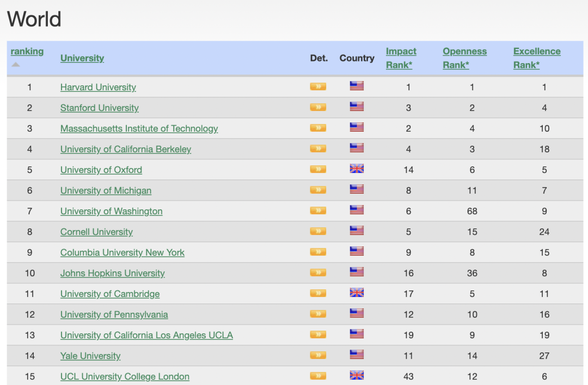Viewport: 588px width, 385px height.
Task: Open details arrow for Yale University
Action: (x=318, y=355)
